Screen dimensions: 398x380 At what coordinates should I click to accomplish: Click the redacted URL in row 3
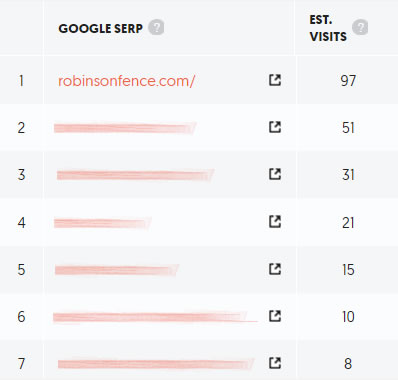tap(135, 175)
